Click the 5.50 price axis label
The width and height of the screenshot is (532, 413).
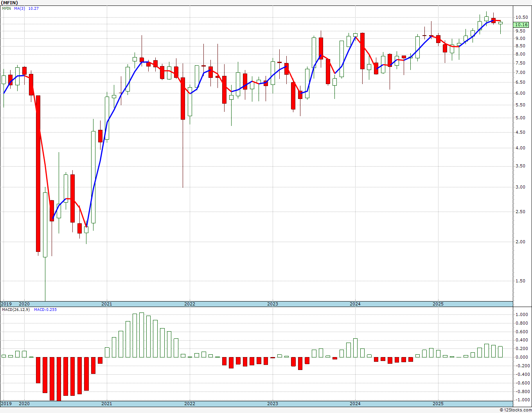520,105
